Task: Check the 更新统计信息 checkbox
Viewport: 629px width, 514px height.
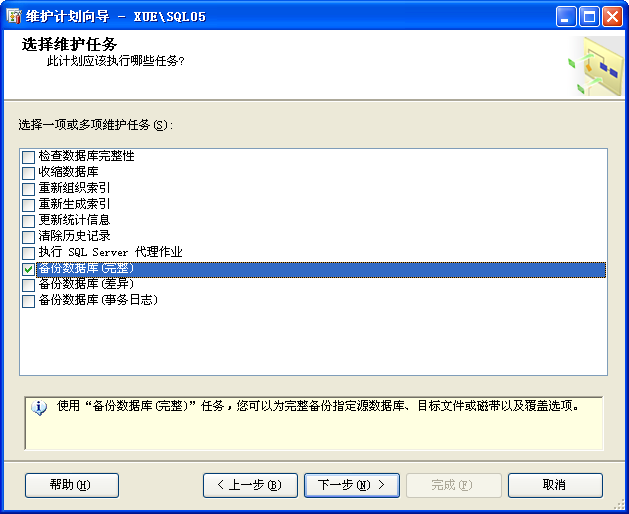Action: pos(28,221)
